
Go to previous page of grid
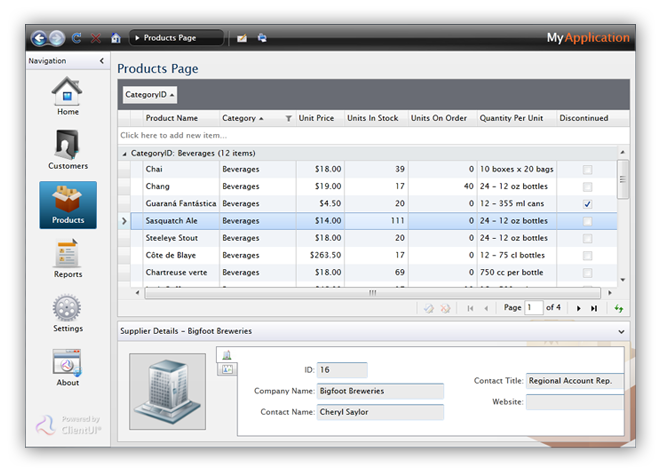(486, 308)
